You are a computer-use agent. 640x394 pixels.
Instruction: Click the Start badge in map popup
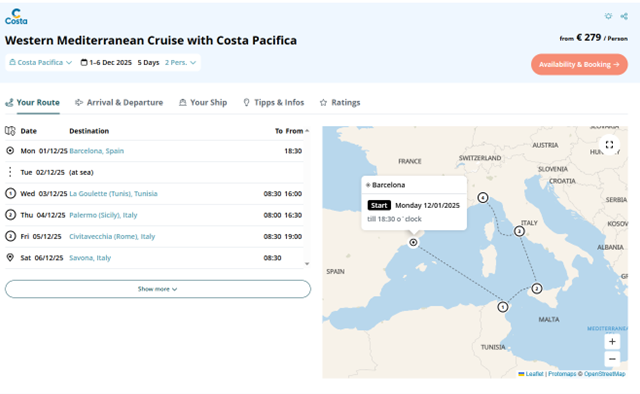[x=379, y=205]
